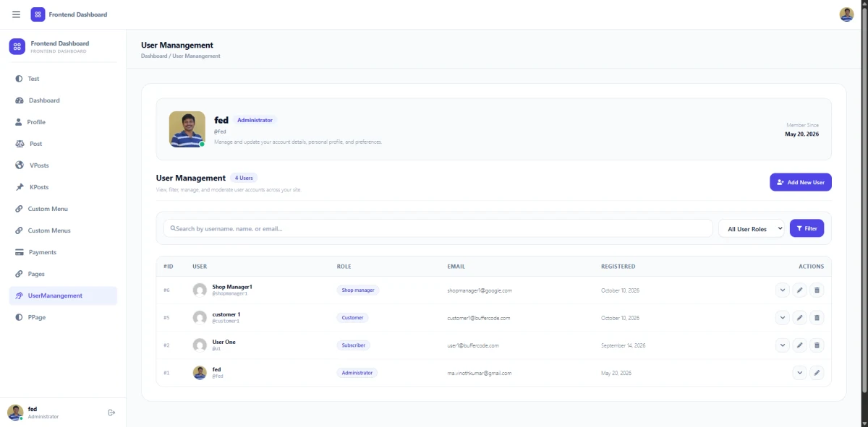Click the Filter button
The image size is (868, 427).
click(x=807, y=228)
